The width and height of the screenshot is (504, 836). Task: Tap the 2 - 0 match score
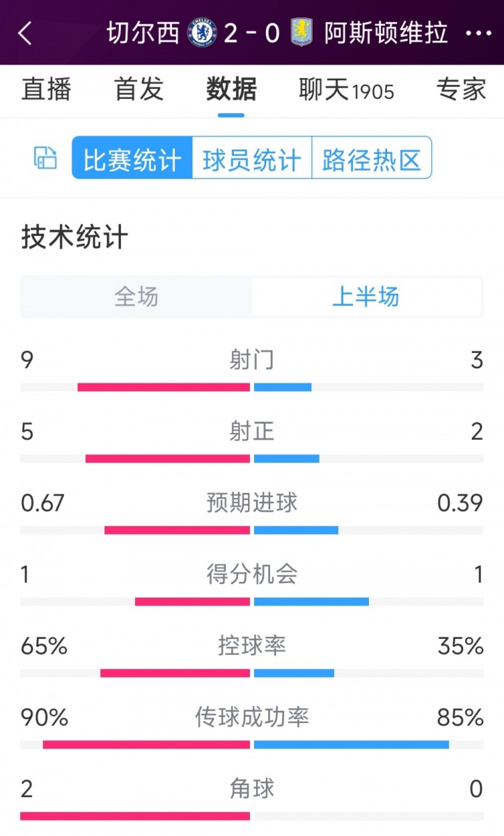[252, 32]
